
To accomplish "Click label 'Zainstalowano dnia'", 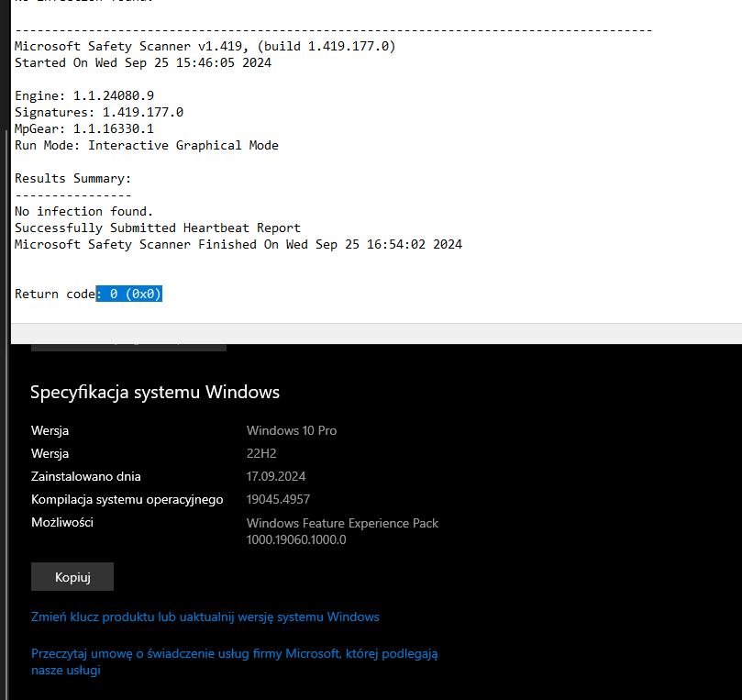I will tap(85, 476).
